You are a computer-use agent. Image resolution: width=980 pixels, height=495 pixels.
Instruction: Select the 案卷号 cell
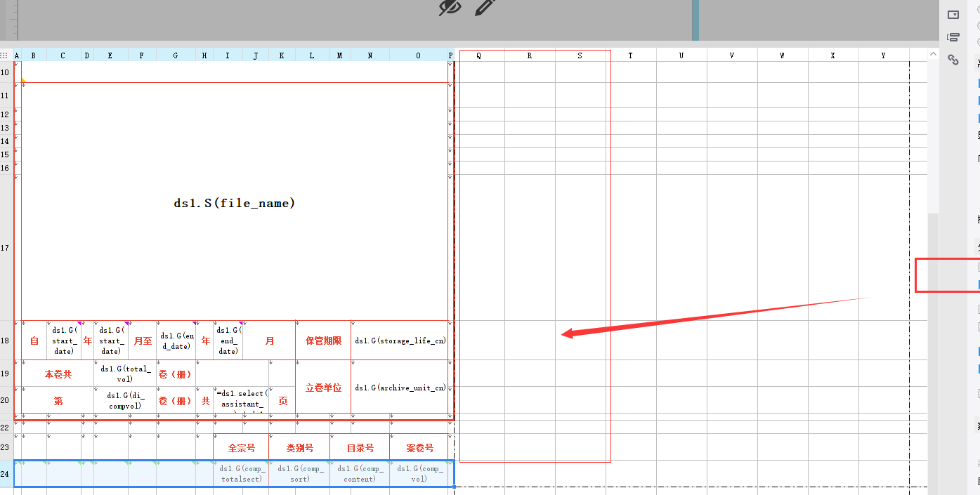point(419,447)
